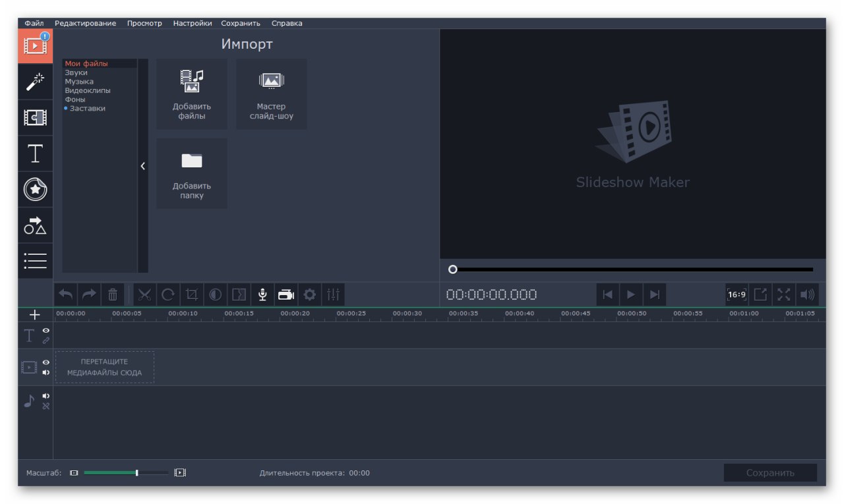This screenshot has width=844, height=504.
Task: Click the project duration 00:00 text
Action: point(359,473)
